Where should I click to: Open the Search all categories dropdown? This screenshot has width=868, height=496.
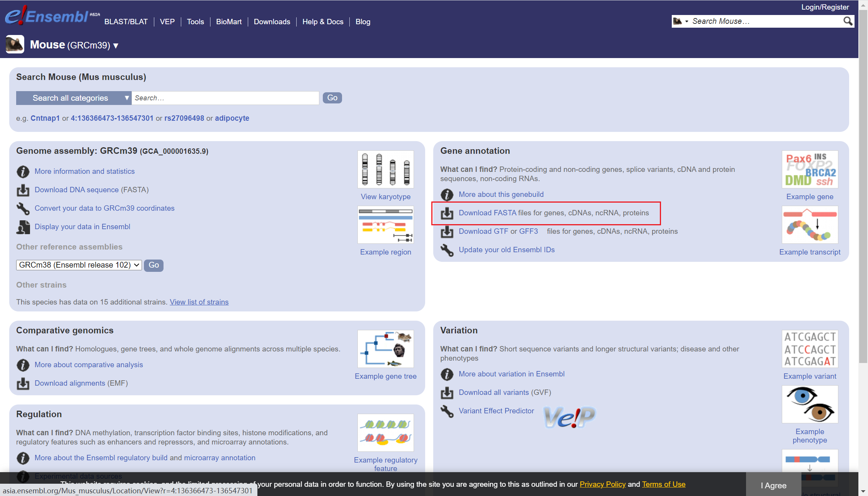pos(74,98)
